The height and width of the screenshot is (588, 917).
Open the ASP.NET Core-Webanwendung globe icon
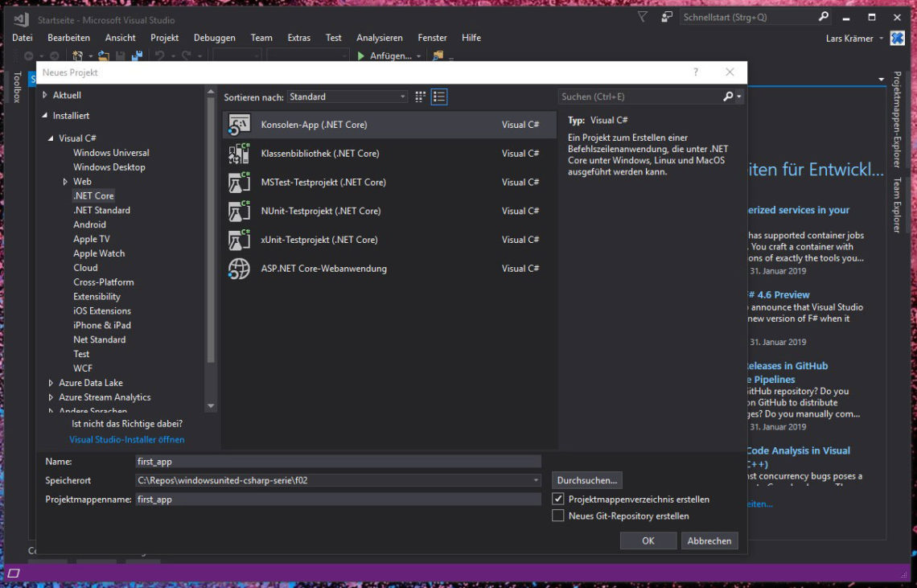[x=239, y=269]
